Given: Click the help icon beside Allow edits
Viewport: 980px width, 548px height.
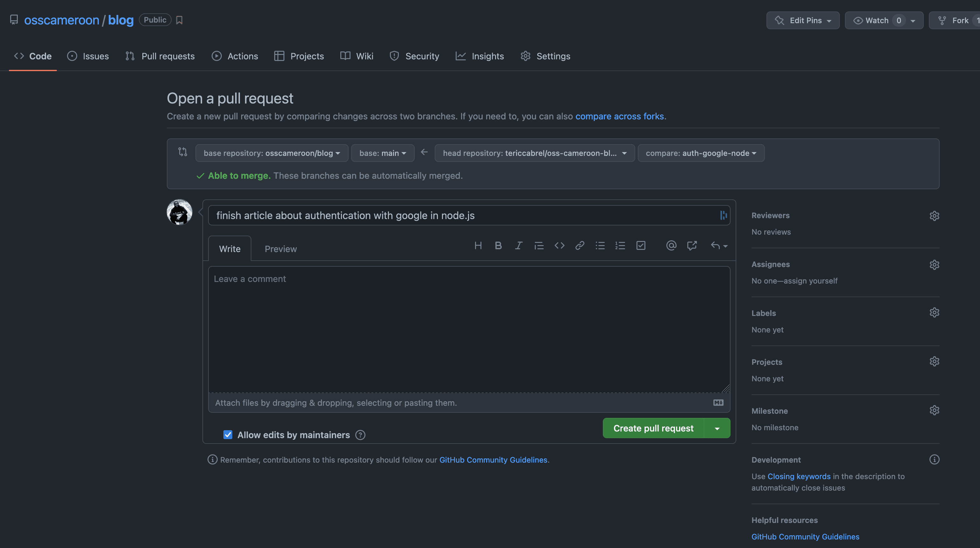Looking at the screenshot, I should coord(360,435).
